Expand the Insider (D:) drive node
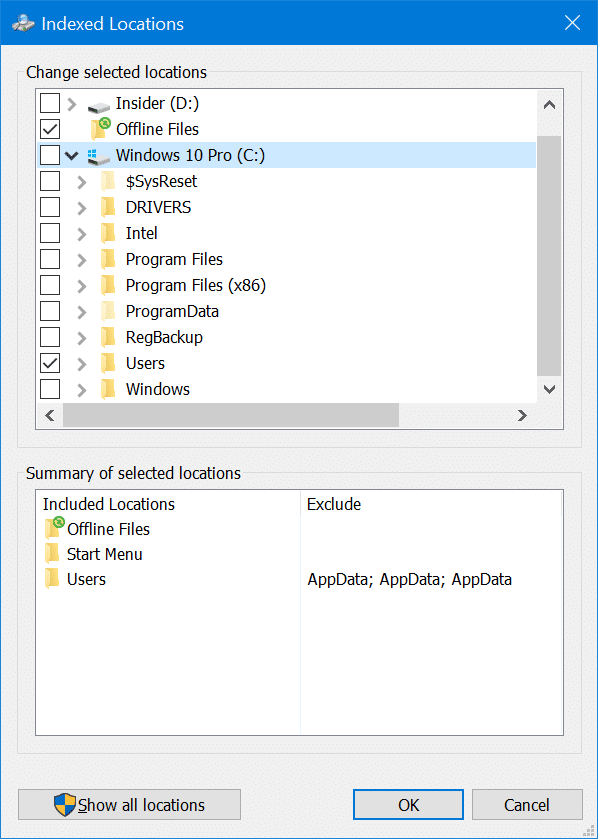The image size is (598, 839). (x=72, y=104)
